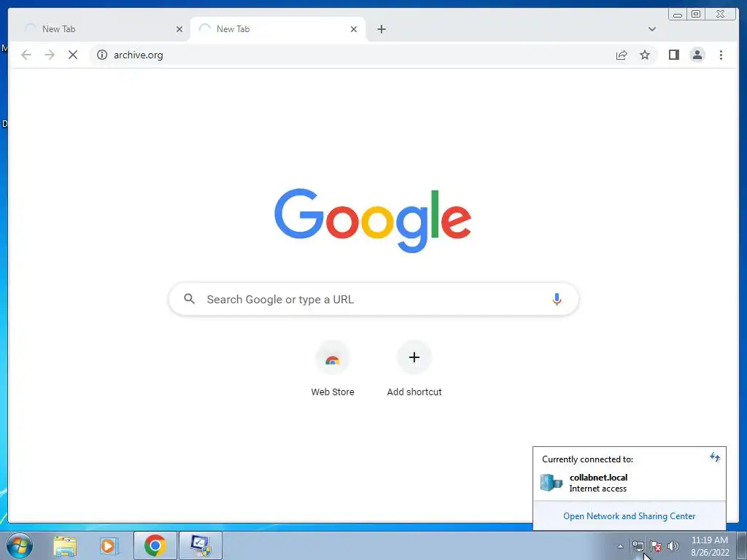Focus the Search Google or type a URL box
This screenshot has width=747, height=560.
pyautogui.click(x=374, y=299)
